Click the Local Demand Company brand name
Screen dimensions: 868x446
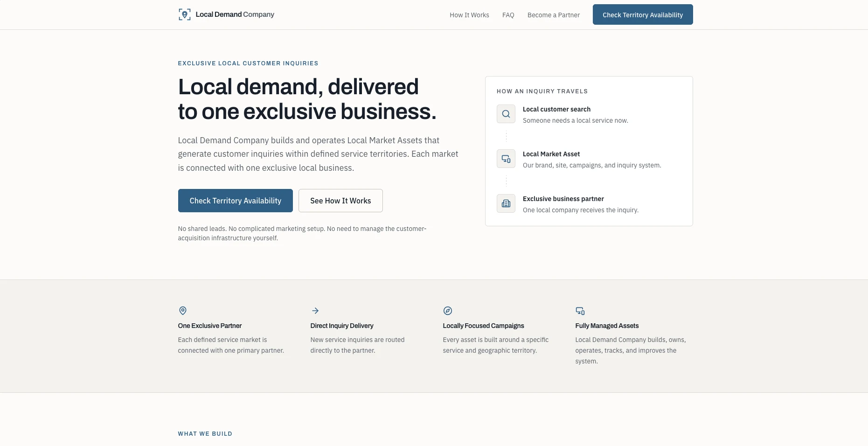pyautogui.click(x=235, y=14)
